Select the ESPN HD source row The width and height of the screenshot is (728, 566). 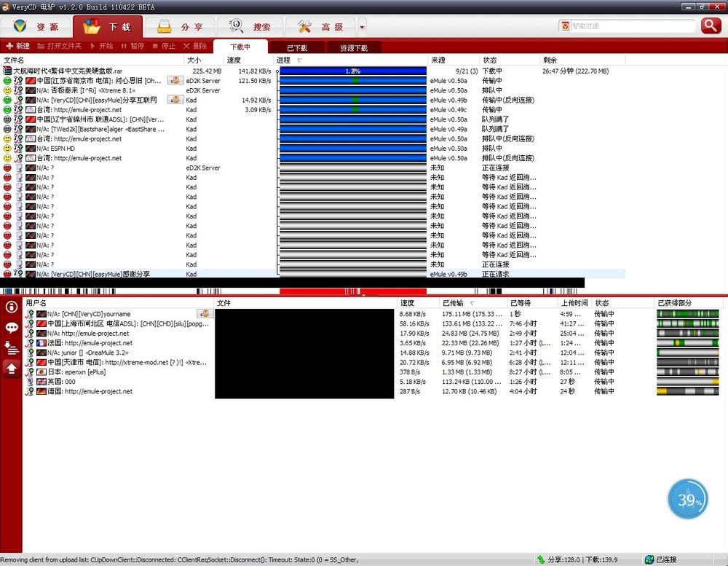coord(313,149)
